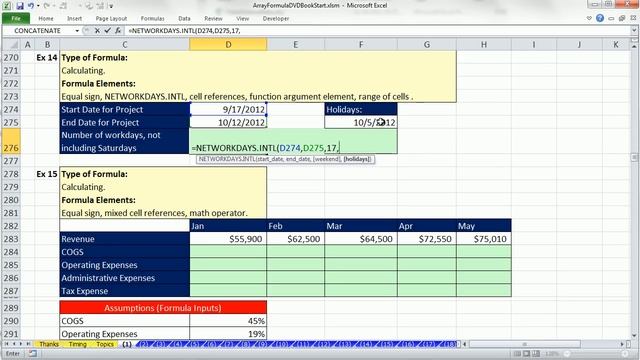Expand the Name Box dropdown
Screen dimensions: 640x360
coord(77,31)
